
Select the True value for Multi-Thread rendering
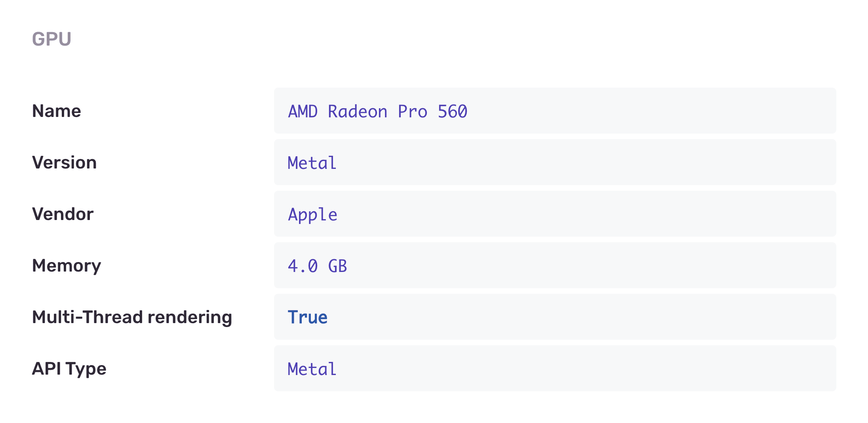tap(308, 317)
